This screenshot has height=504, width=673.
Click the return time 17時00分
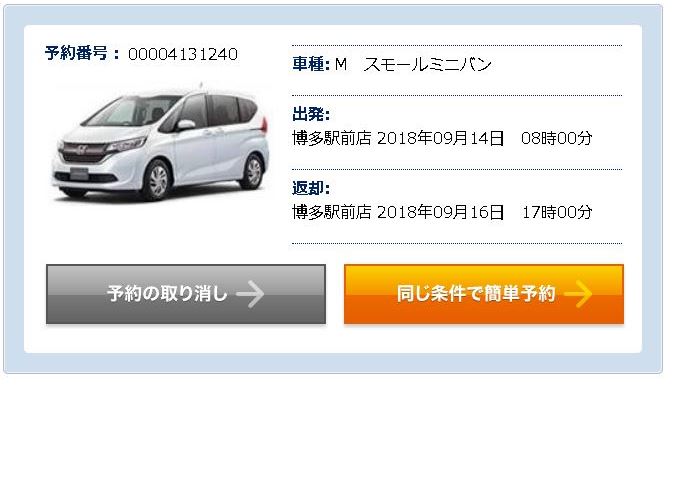[x=557, y=212]
